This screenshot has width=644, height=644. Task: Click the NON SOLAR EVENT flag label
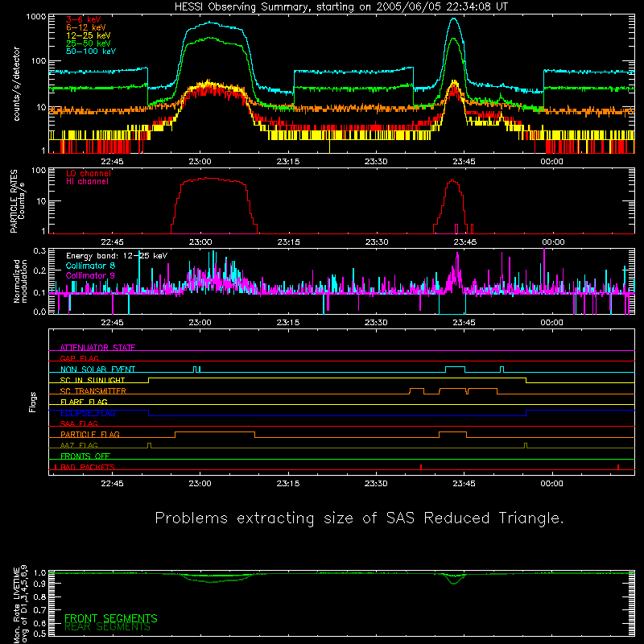97,369
